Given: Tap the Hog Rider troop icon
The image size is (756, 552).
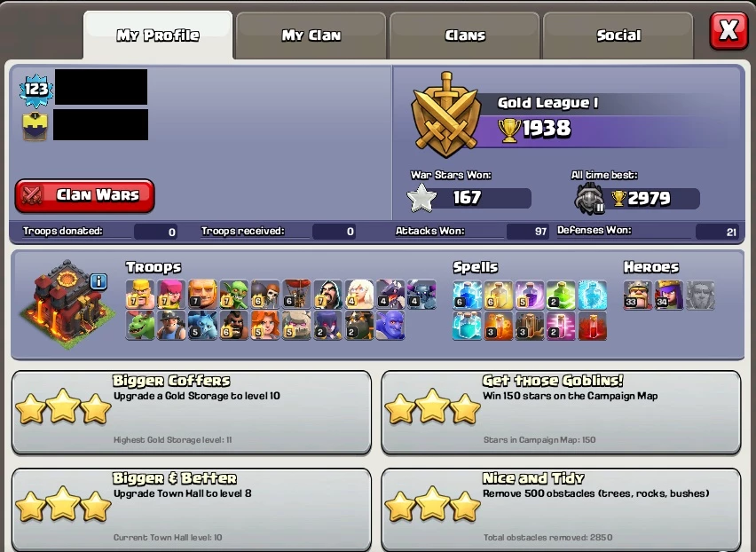Looking at the screenshot, I should (x=234, y=326).
